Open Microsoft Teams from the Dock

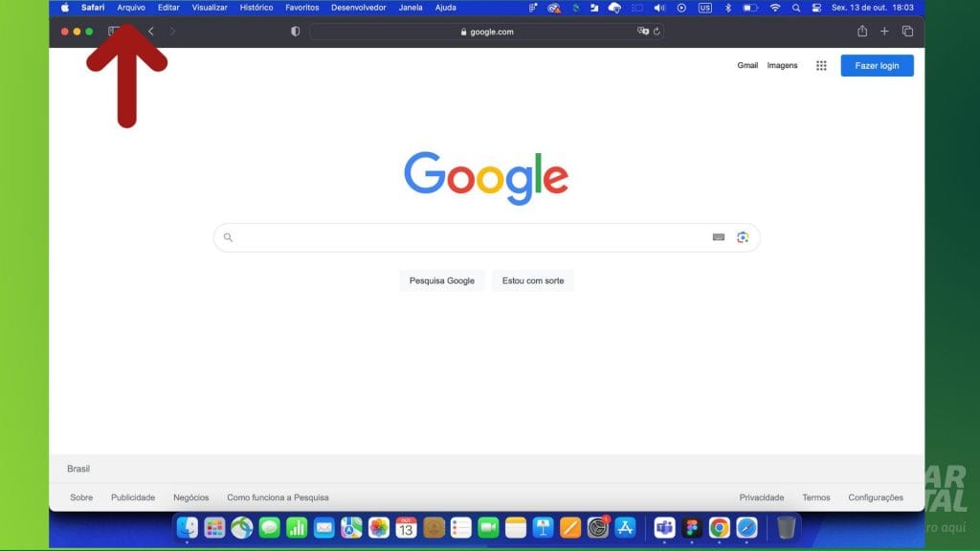click(x=664, y=528)
